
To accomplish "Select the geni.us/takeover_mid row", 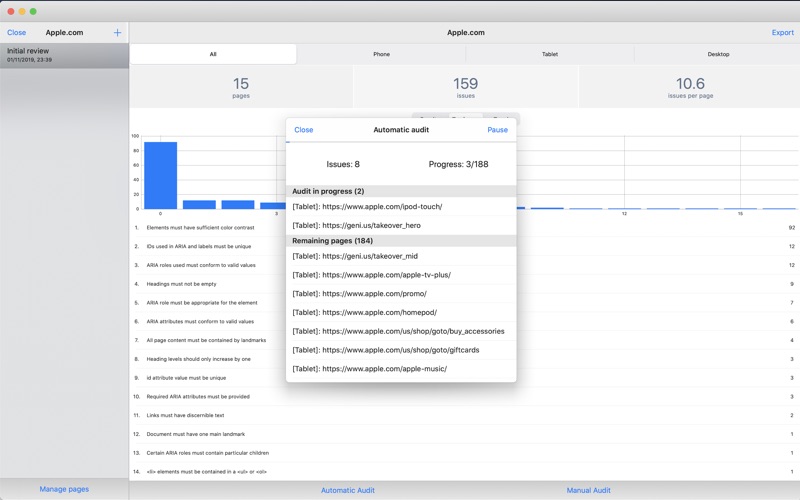I will click(401, 256).
